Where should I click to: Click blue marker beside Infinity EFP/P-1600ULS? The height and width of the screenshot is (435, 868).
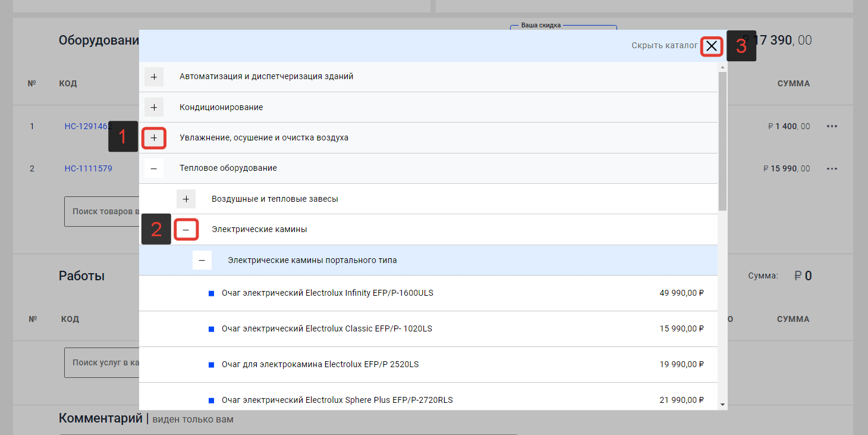point(211,293)
